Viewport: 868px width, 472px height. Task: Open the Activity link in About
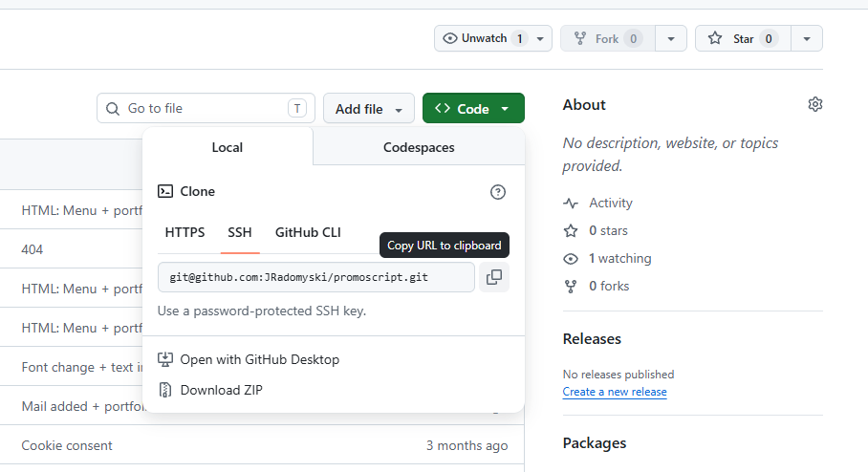pyautogui.click(x=610, y=204)
